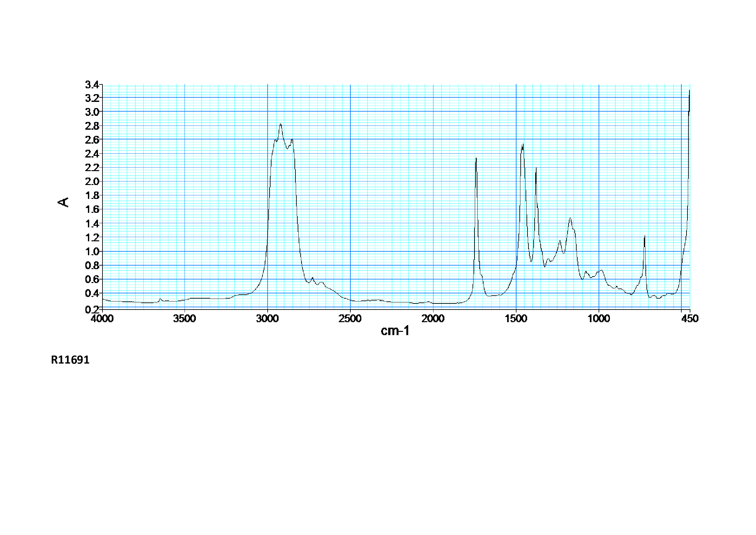Image resolution: width=756 pixels, height=535 pixels.
Task: Click the x-axis label 450
Action: [689, 318]
